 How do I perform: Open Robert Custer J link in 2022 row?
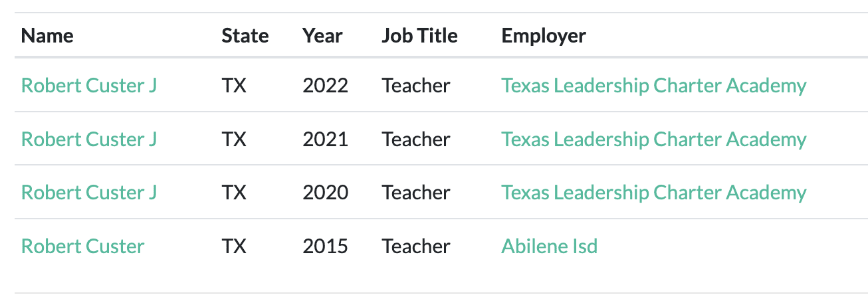pos(89,86)
